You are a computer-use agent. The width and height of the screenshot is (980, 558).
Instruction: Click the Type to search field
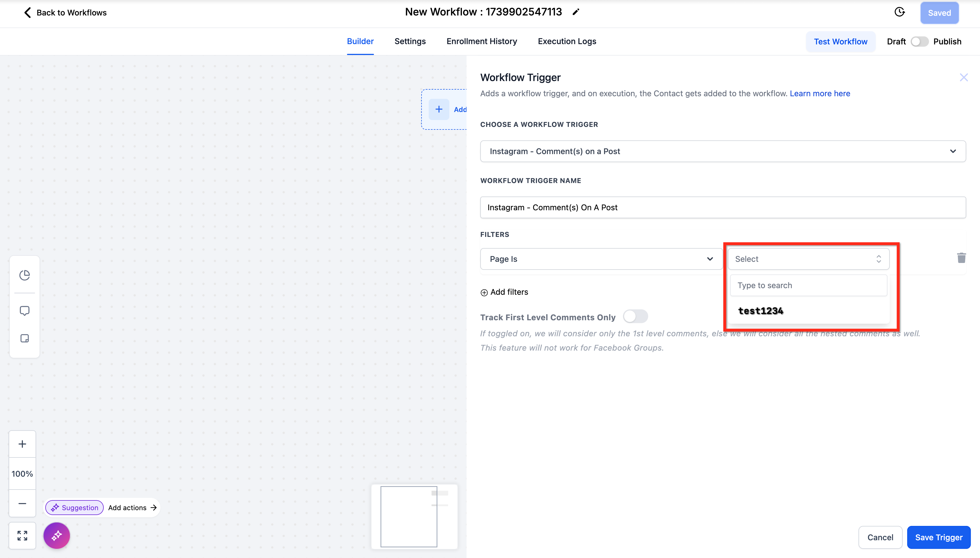click(x=808, y=286)
